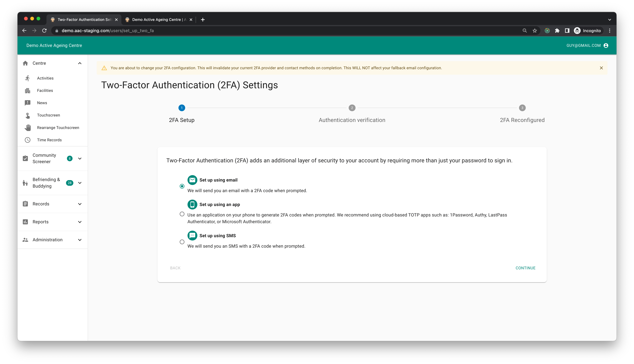
Task: Close the Demo Active Ageing Centre tab
Action: point(191,19)
